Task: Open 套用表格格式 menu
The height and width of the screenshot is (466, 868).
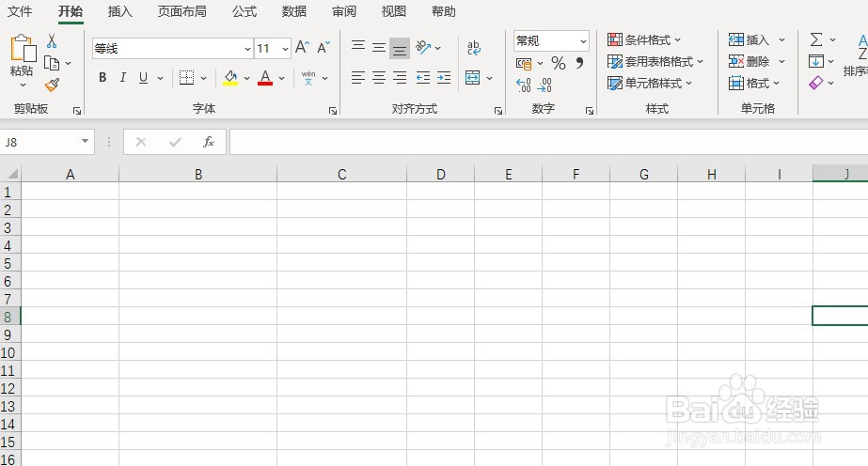Action: (x=655, y=61)
